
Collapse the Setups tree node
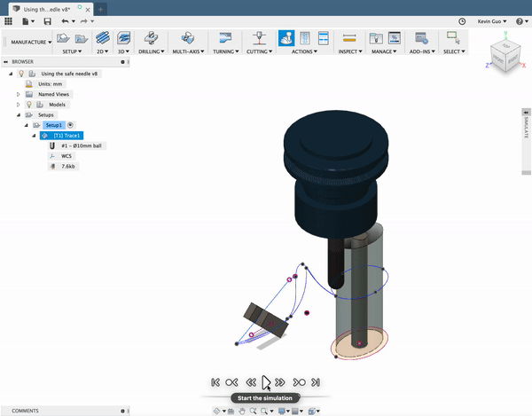coord(19,115)
